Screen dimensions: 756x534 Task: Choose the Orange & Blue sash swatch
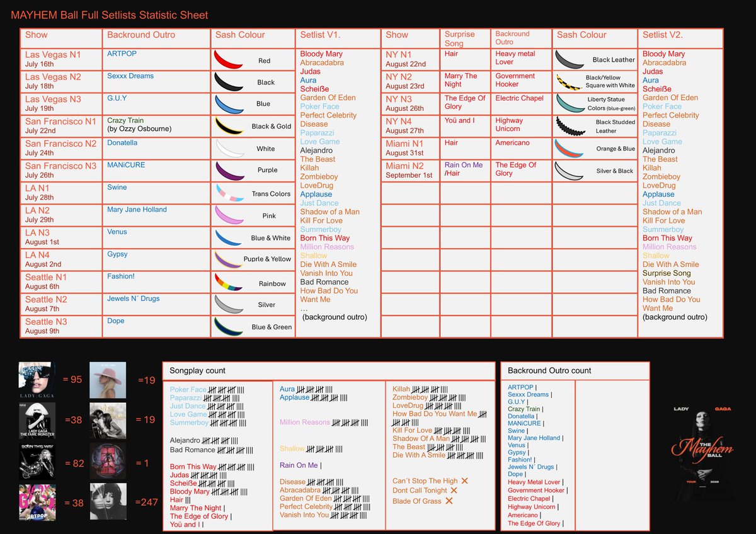tap(568, 149)
